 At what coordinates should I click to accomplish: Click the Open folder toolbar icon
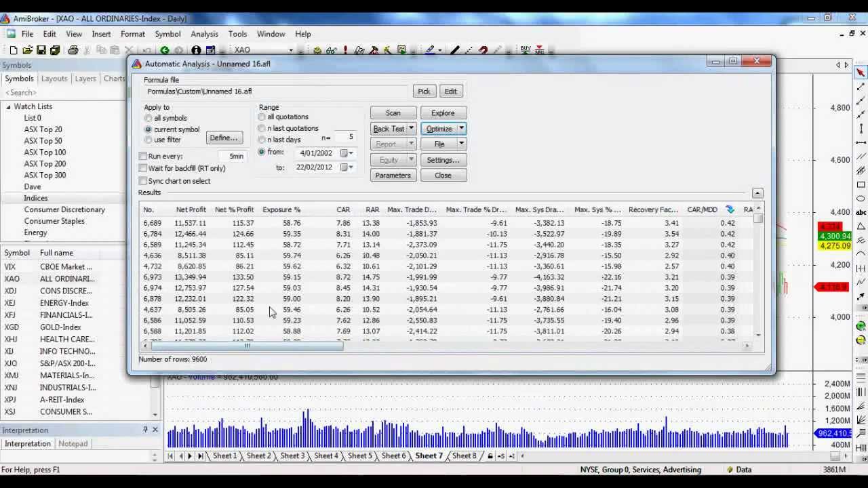click(x=27, y=50)
